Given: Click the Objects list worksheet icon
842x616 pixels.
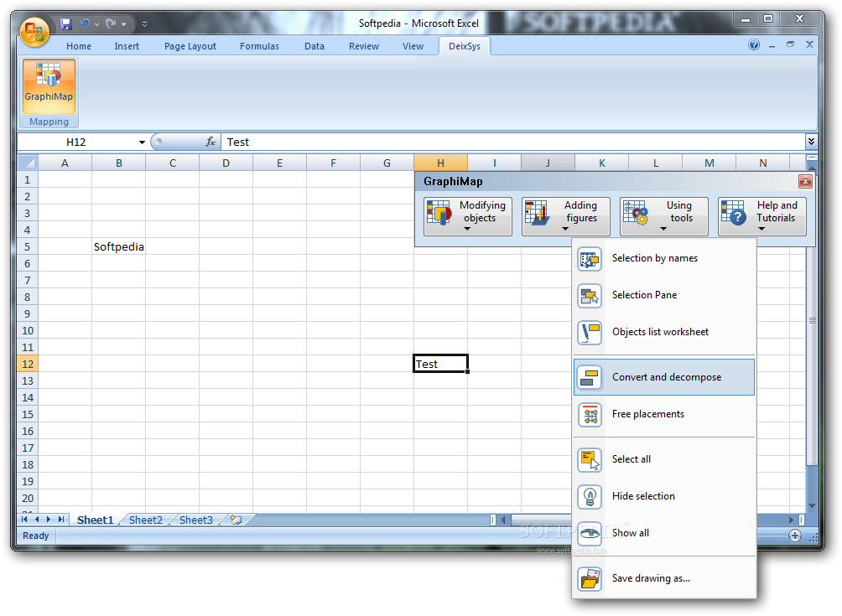Looking at the screenshot, I should click(x=590, y=333).
